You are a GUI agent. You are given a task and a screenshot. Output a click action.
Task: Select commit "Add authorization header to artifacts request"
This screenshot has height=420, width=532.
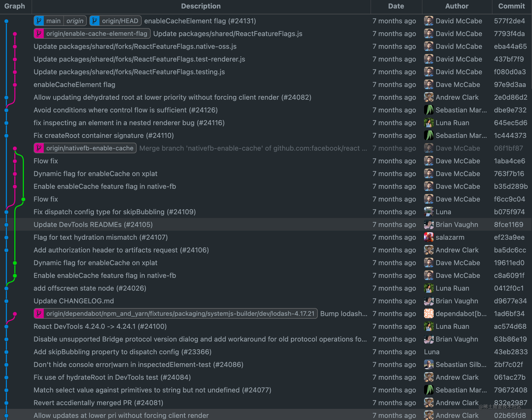point(121,250)
